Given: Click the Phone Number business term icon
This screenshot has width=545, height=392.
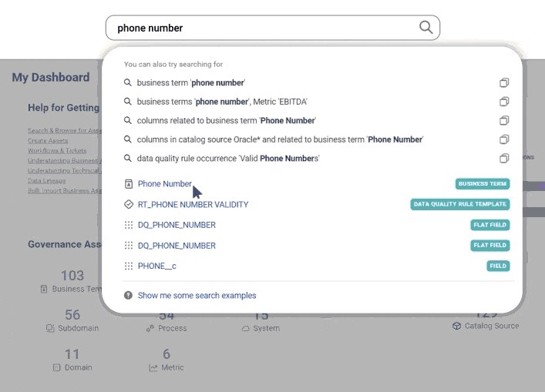Looking at the screenshot, I should pos(129,184).
